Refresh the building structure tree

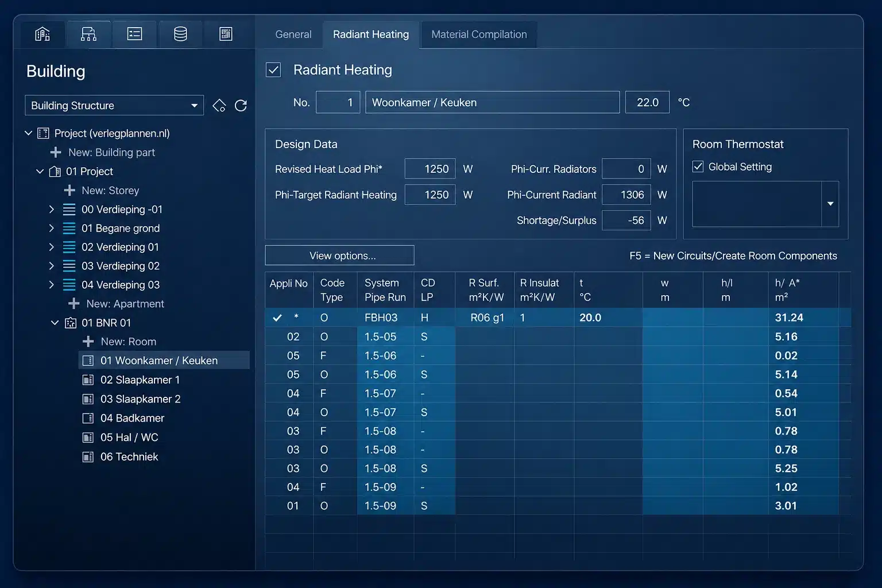coord(241,106)
